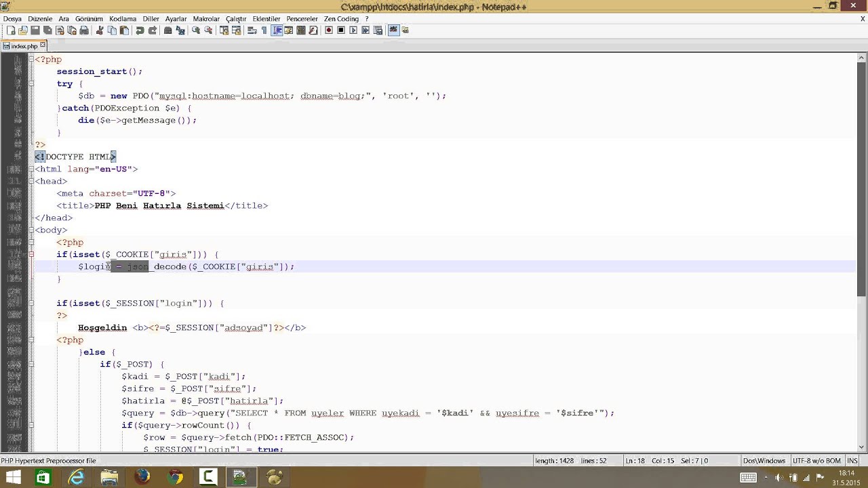Viewport: 868px width, 488px height.
Task: Open the Dosya menu
Action: click(x=12, y=19)
